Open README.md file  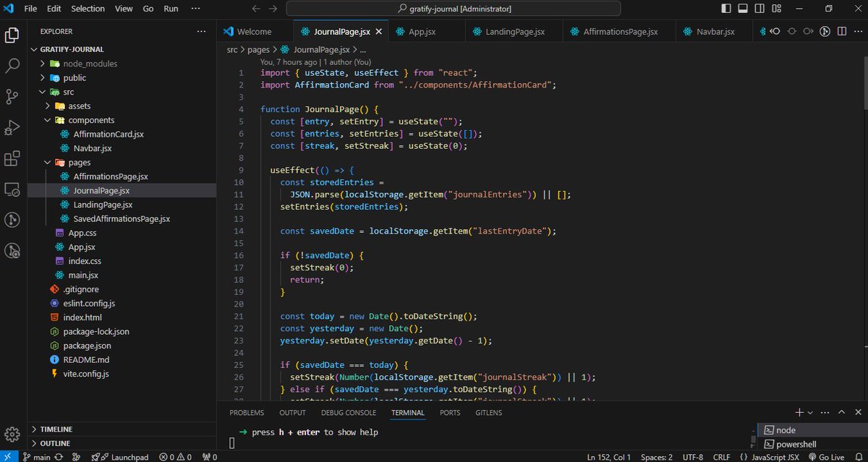(122, 359)
